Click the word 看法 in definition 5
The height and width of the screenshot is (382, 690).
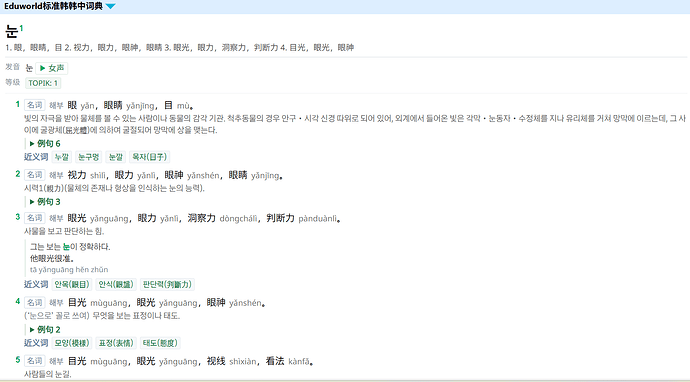click(275, 361)
